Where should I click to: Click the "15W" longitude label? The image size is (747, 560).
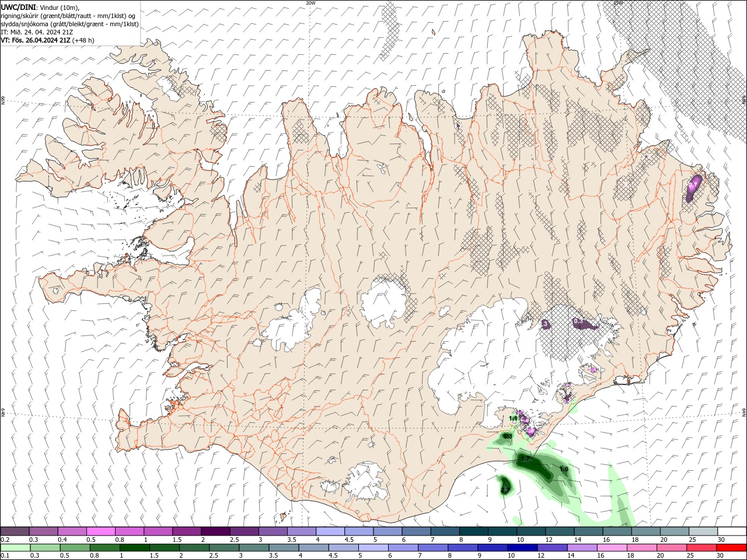point(619,3)
